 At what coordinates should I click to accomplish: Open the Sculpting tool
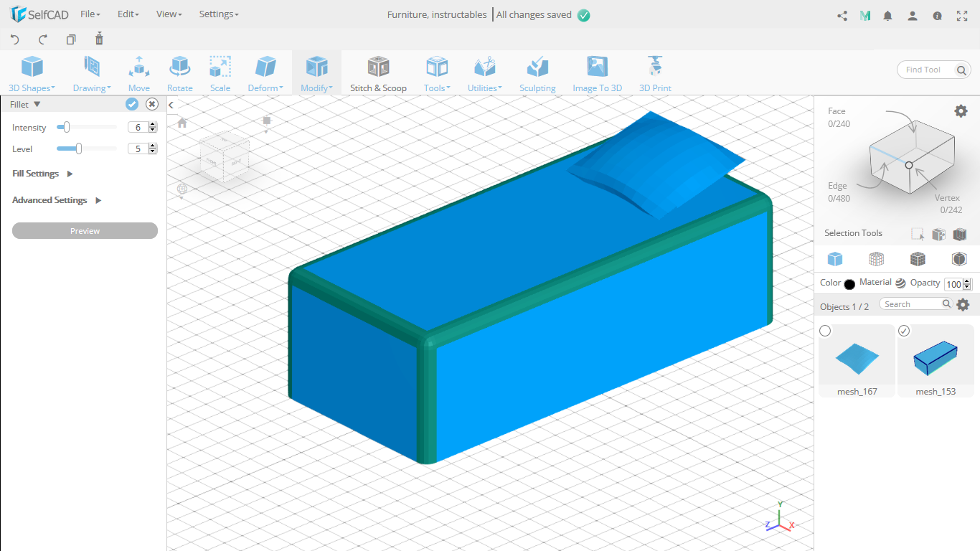tap(537, 74)
